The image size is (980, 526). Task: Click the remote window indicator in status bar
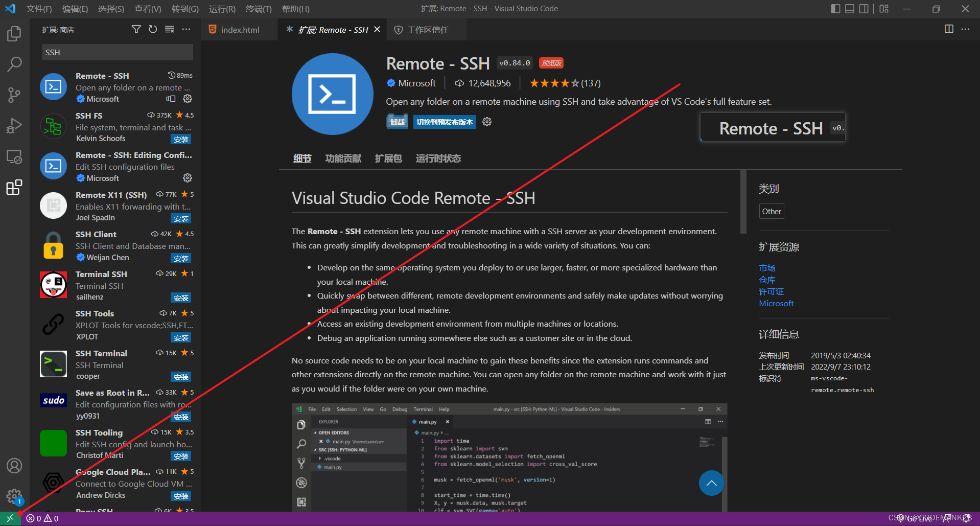[10, 518]
